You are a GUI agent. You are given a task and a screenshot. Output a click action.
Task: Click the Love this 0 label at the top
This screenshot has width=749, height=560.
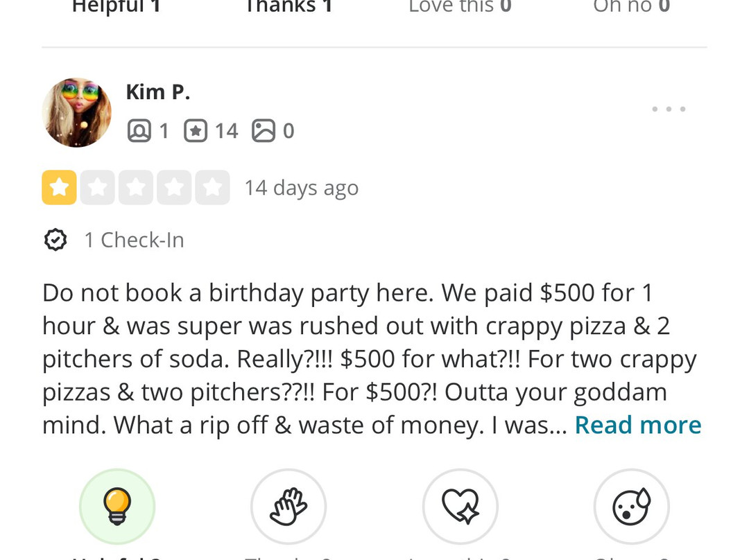pyautogui.click(x=460, y=7)
